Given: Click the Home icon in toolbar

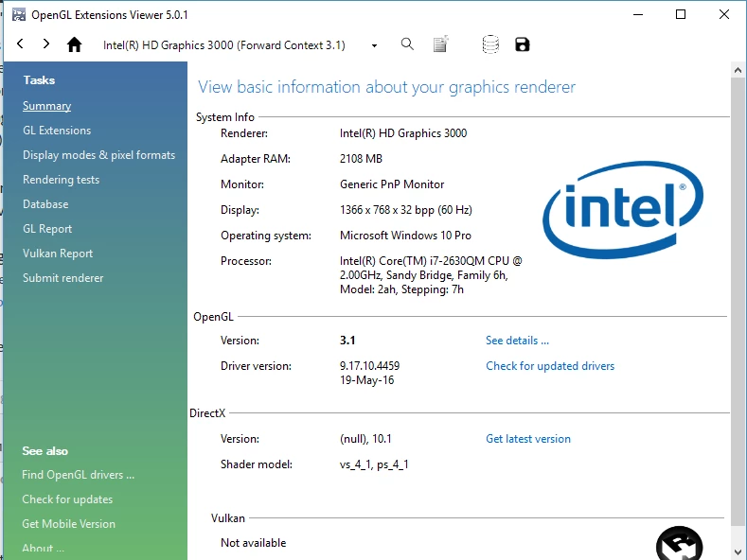Looking at the screenshot, I should coord(74,44).
